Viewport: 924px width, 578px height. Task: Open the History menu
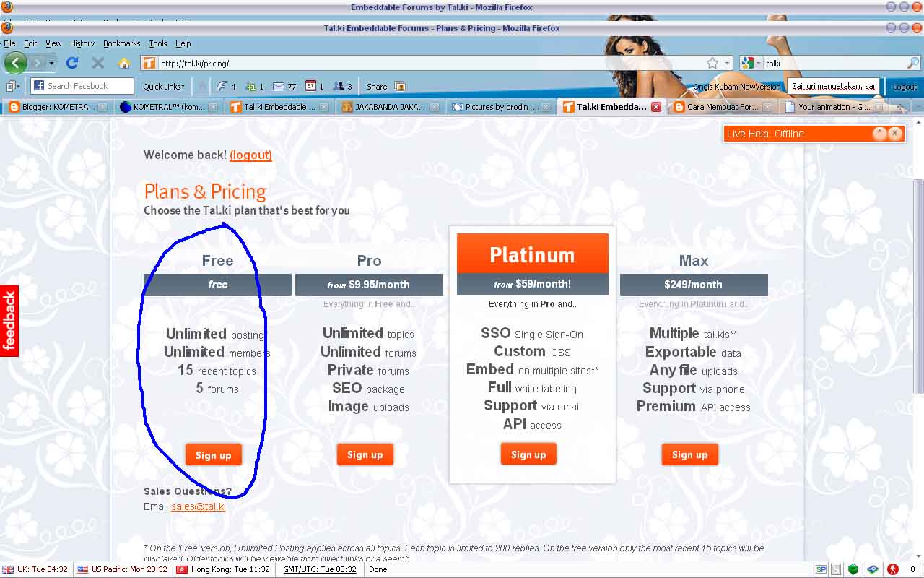(x=82, y=43)
